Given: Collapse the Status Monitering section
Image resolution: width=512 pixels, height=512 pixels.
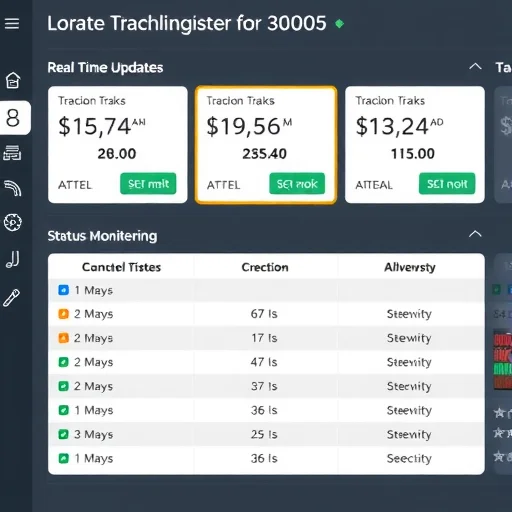Looking at the screenshot, I should (x=475, y=234).
